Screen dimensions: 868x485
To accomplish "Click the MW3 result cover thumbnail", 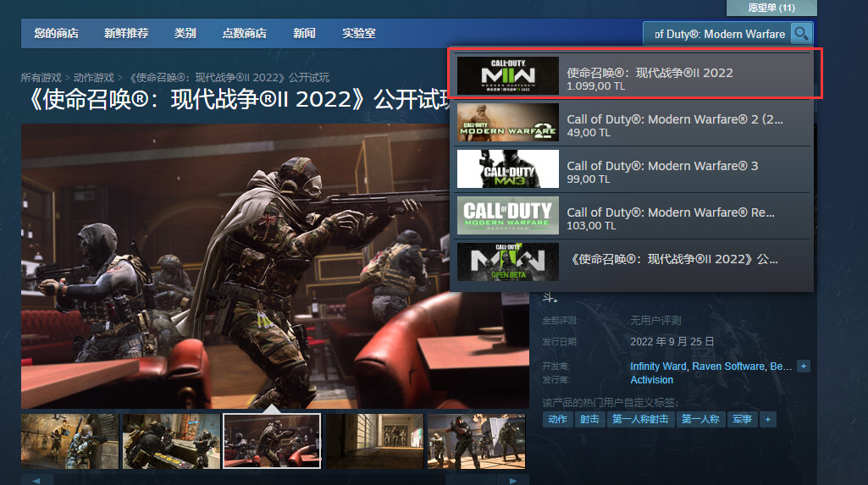I will pyautogui.click(x=507, y=168).
